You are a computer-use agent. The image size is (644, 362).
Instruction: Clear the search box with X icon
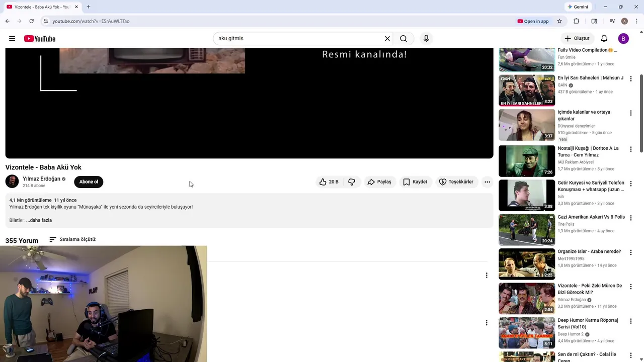click(387, 39)
